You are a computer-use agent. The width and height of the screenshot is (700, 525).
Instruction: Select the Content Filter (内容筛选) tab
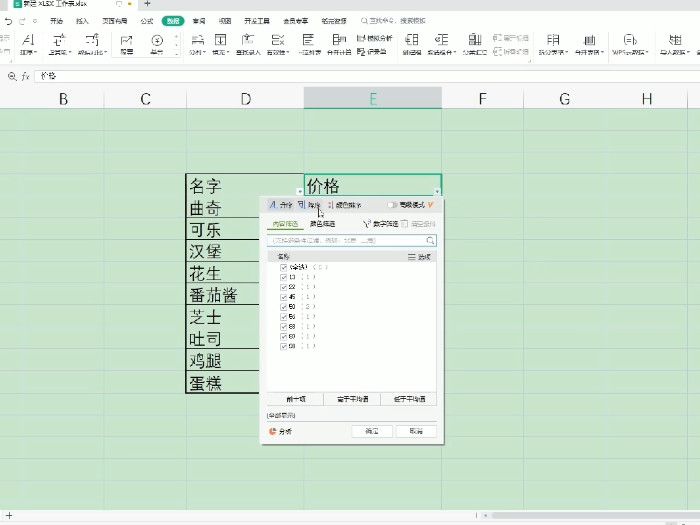[x=285, y=224]
